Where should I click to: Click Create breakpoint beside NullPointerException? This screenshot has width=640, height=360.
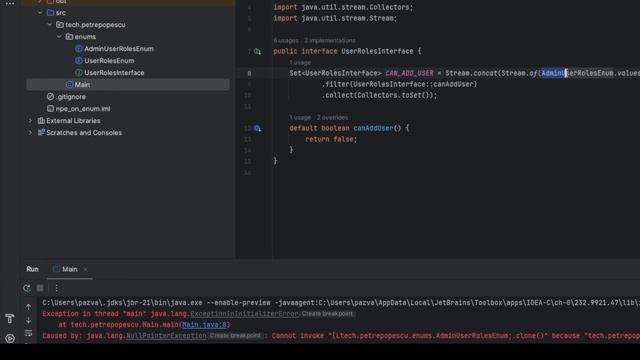[235, 336]
